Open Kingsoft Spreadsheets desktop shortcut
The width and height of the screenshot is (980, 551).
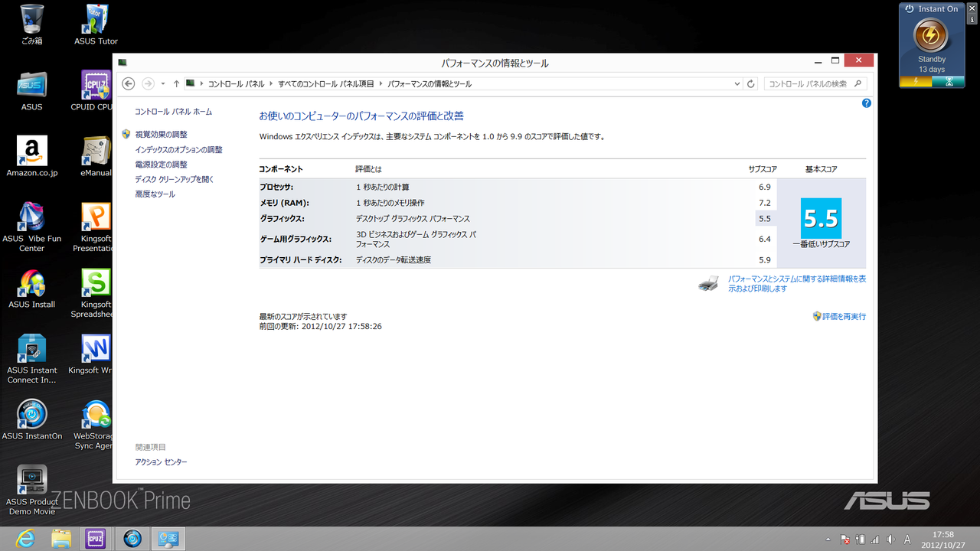pyautogui.click(x=92, y=292)
